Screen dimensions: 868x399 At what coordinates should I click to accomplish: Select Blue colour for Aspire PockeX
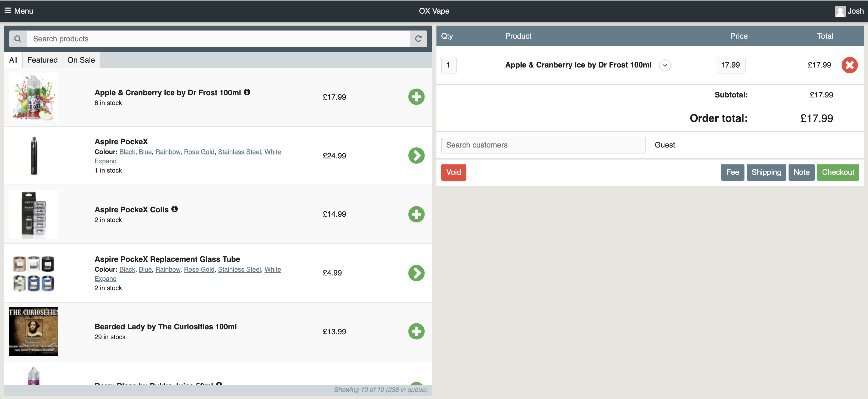(145, 152)
